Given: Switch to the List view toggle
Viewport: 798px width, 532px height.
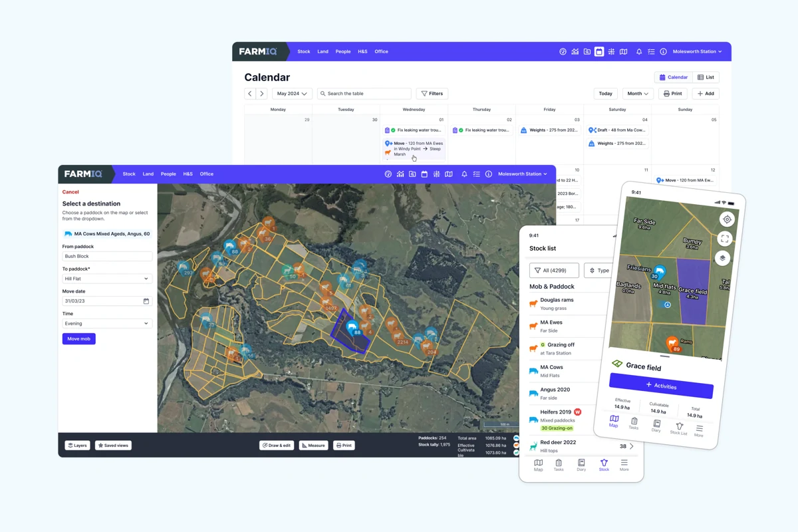Looking at the screenshot, I should (x=706, y=77).
